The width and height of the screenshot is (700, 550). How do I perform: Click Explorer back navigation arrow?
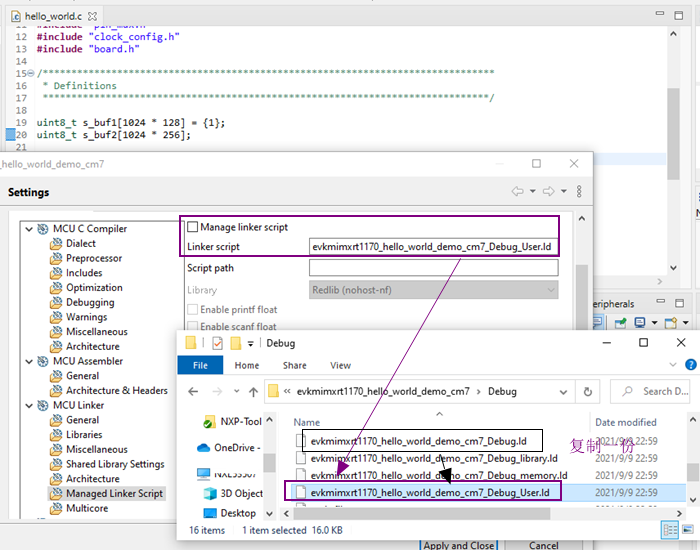[193, 392]
